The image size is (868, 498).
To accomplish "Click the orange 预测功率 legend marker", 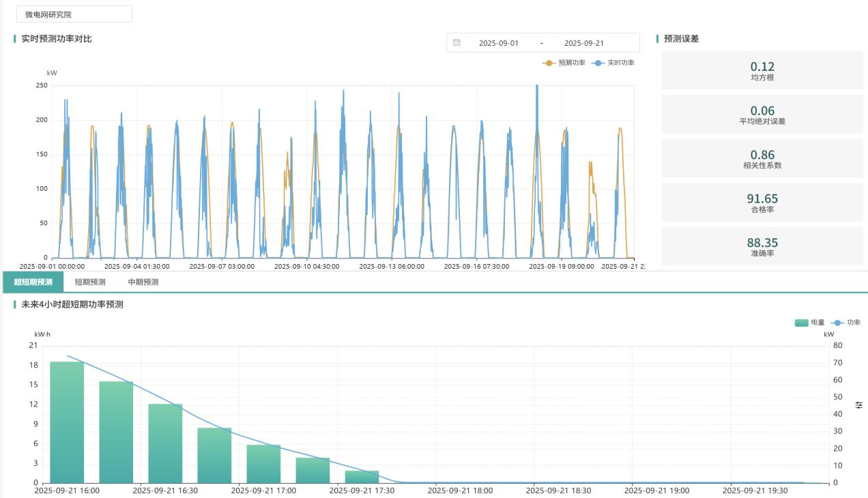I will pyautogui.click(x=549, y=63).
